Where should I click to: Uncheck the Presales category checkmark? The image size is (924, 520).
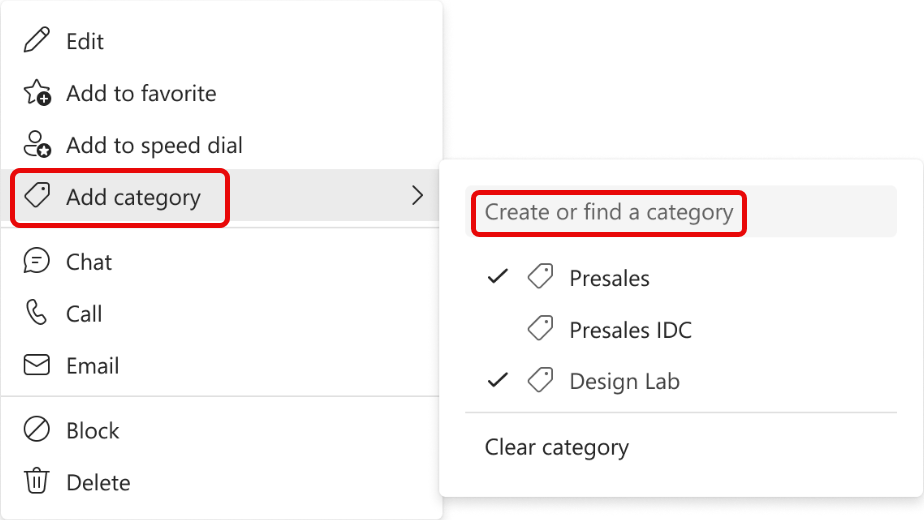[x=498, y=277]
